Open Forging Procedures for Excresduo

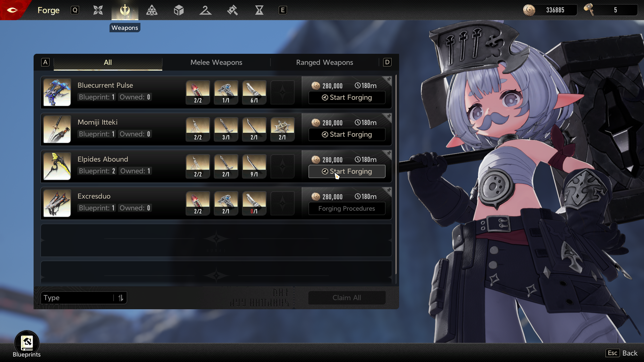(347, 208)
